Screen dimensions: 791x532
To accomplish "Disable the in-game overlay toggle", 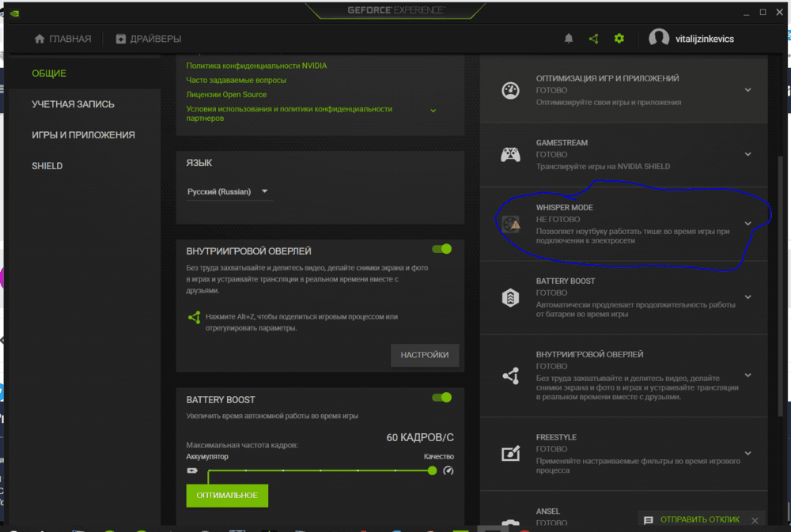I will (441, 249).
